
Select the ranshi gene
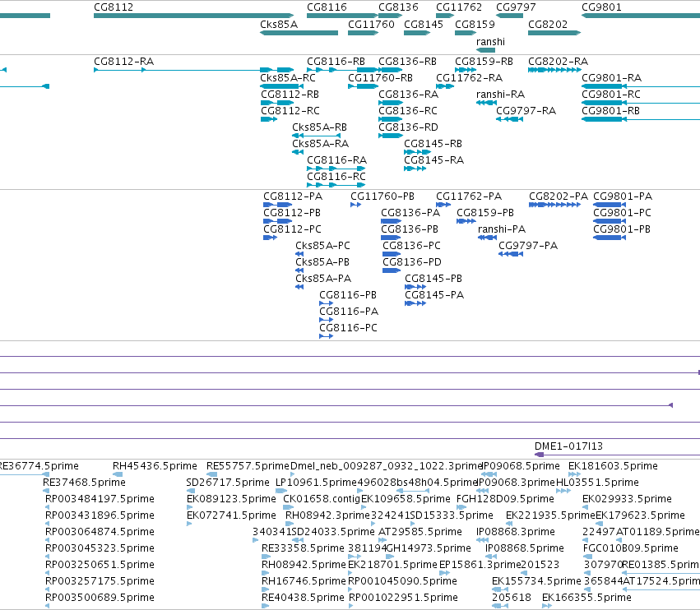click(485, 50)
